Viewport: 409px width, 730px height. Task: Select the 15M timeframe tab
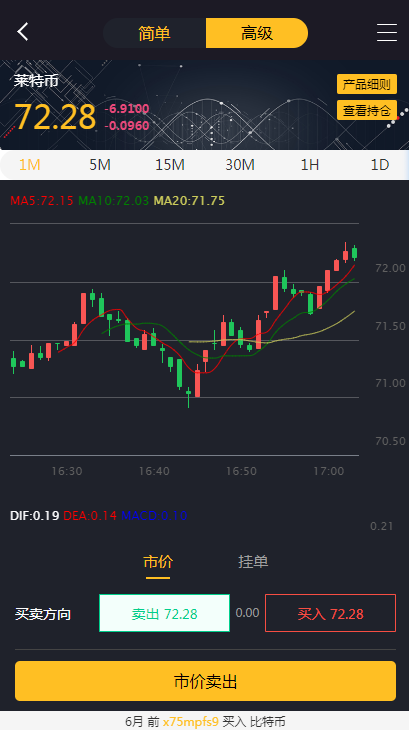click(170, 165)
